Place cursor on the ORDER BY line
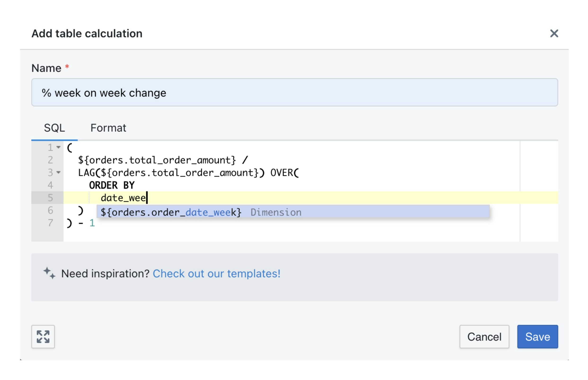The image size is (588, 380). coord(112,185)
